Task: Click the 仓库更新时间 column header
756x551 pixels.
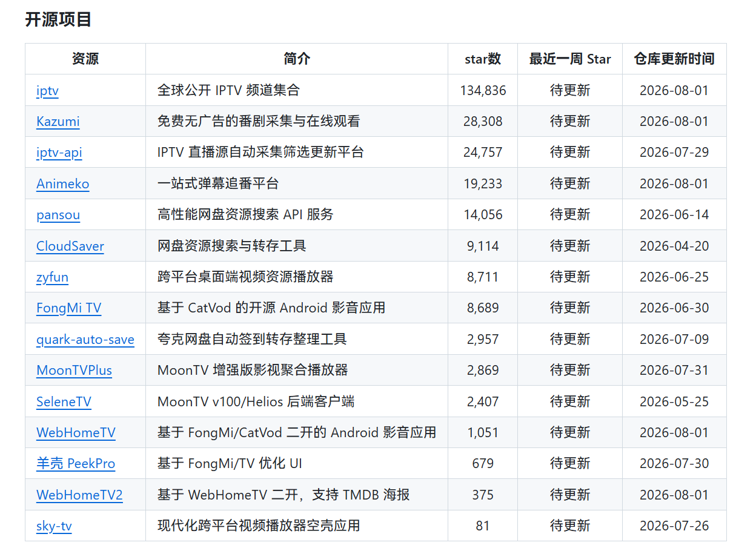Action: (x=674, y=59)
